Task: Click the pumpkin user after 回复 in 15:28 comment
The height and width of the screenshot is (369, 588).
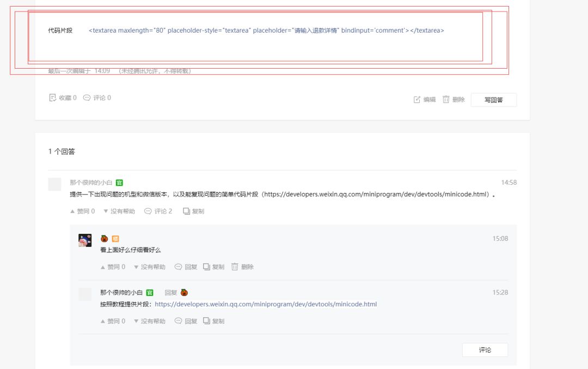Action: [x=184, y=293]
